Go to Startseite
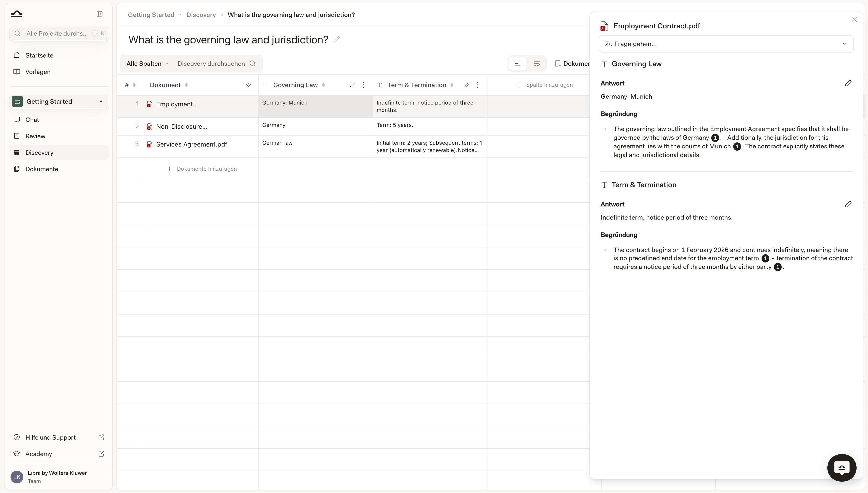Viewport: 868px width, 493px height. pos(59,55)
